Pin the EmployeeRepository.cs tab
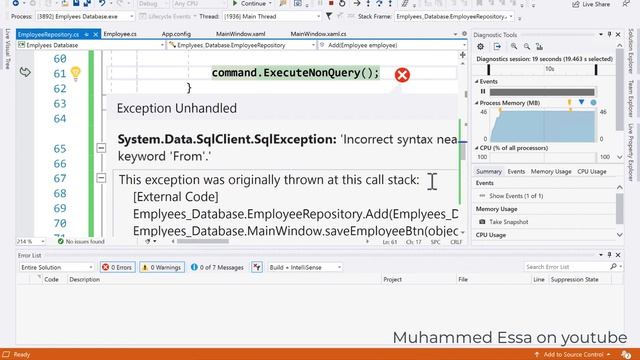The height and width of the screenshot is (360, 640). pos(87,34)
